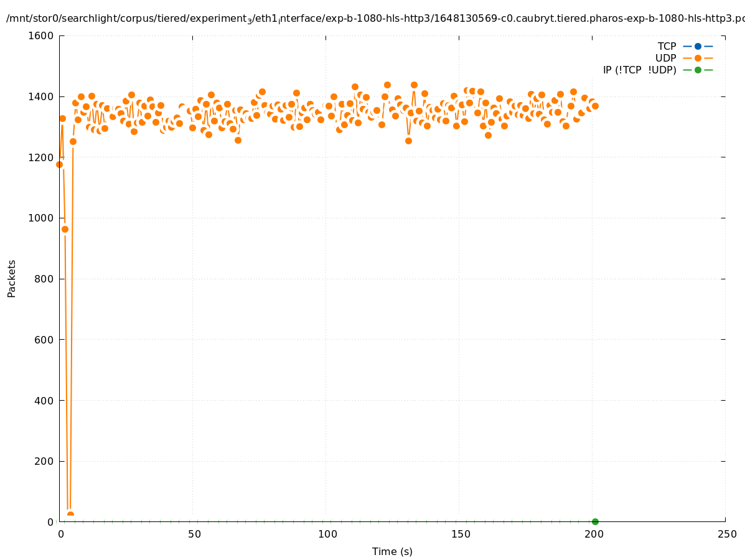The width and height of the screenshot is (745, 560).
Task: Click the 1600 y-axis tick label
Action: pyautogui.click(x=41, y=36)
